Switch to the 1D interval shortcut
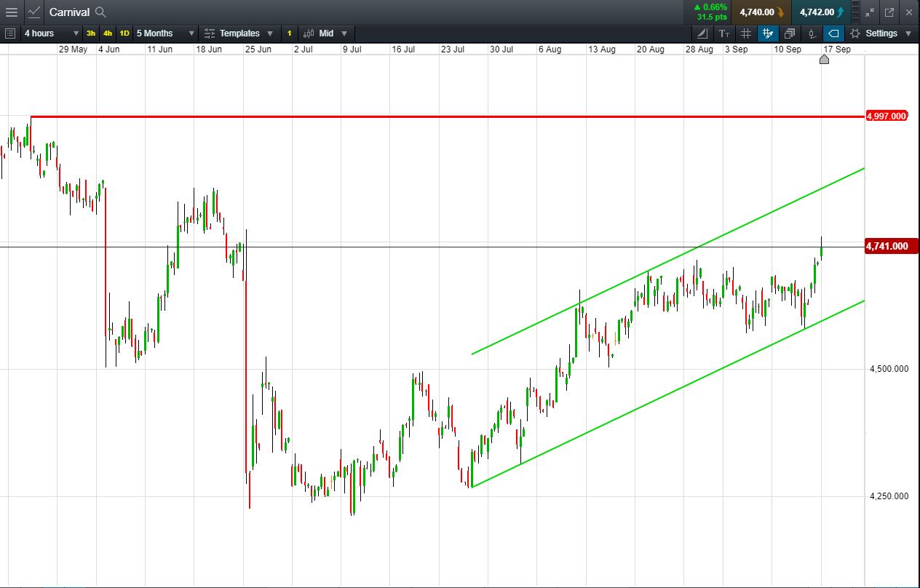This screenshot has width=920, height=588. 124,33
